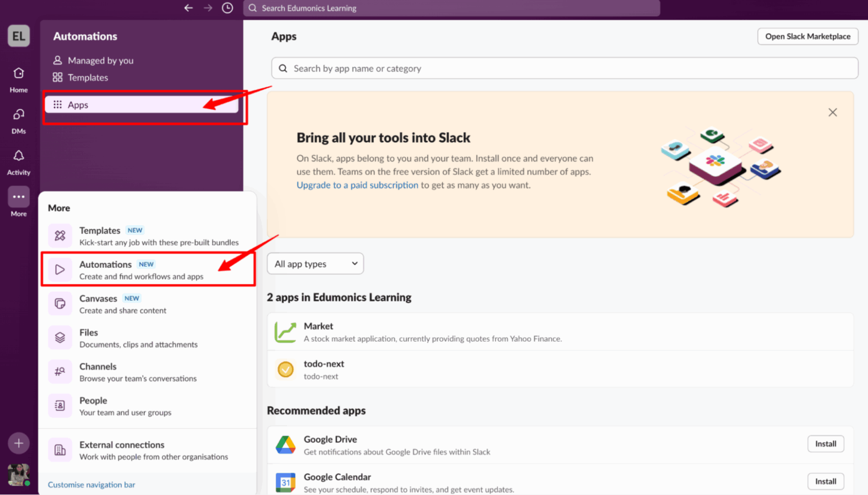This screenshot has width=868, height=495.
Task: Open the EL workspace switcher icon
Action: pos(19,36)
